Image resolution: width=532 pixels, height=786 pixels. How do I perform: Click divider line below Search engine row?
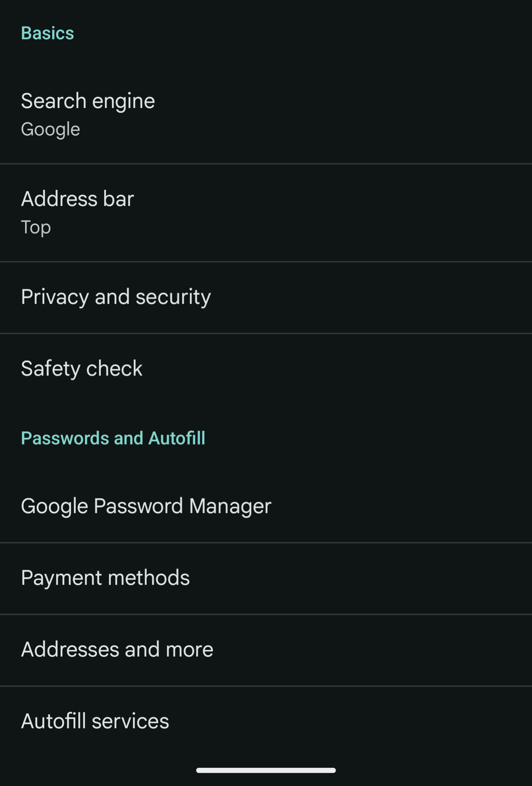[266, 163]
